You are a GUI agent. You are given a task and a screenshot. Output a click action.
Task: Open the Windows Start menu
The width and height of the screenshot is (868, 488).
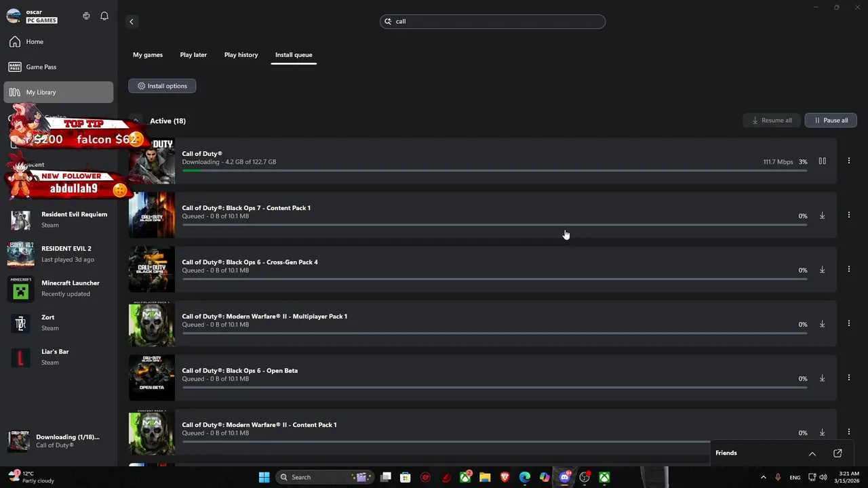[x=264, y=477]
